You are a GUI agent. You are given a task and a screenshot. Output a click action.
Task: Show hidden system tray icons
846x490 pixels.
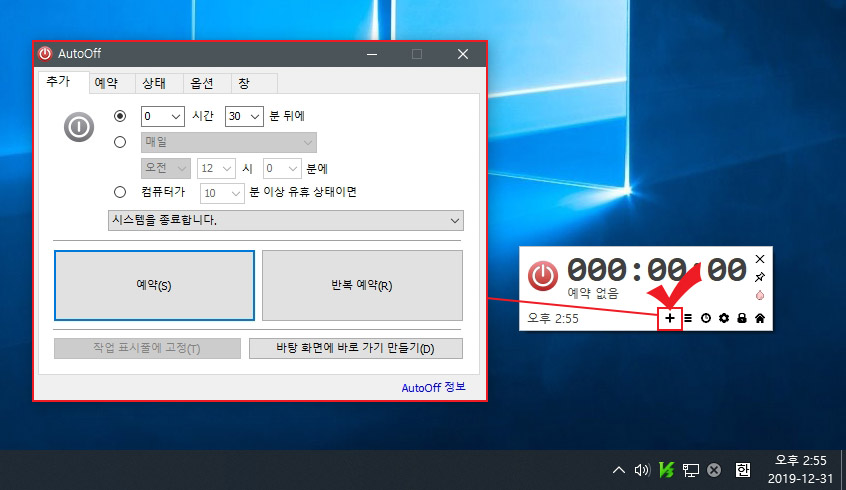tap(619, 470)
